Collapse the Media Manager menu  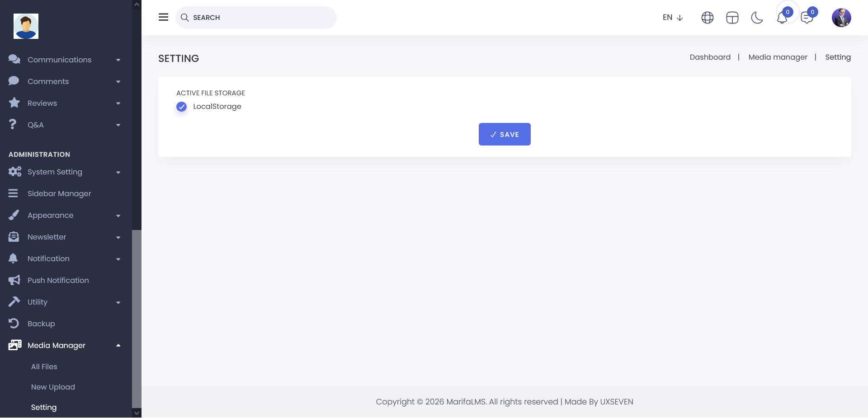(x=63, y=346)
